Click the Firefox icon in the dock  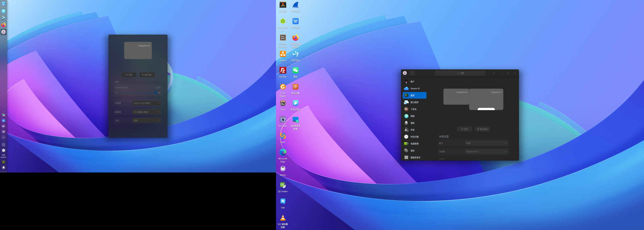pyautogui.click(x=3, y=25)
